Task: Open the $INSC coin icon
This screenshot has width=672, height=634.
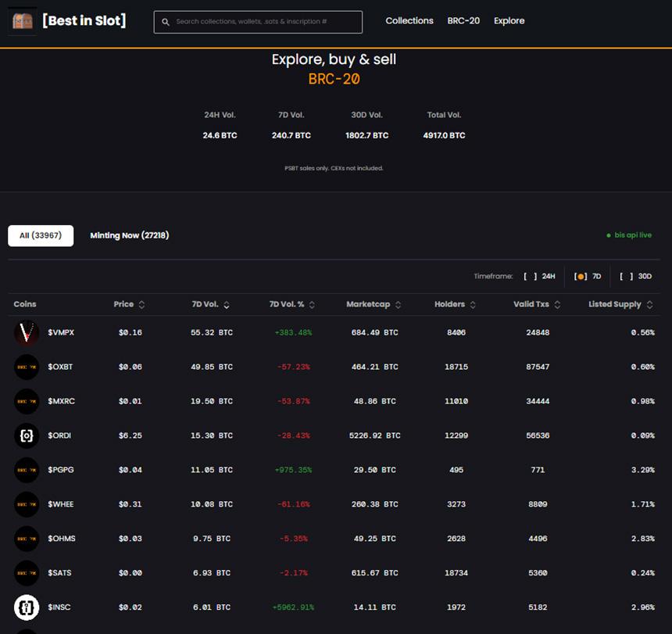Action: click(27, 607)
